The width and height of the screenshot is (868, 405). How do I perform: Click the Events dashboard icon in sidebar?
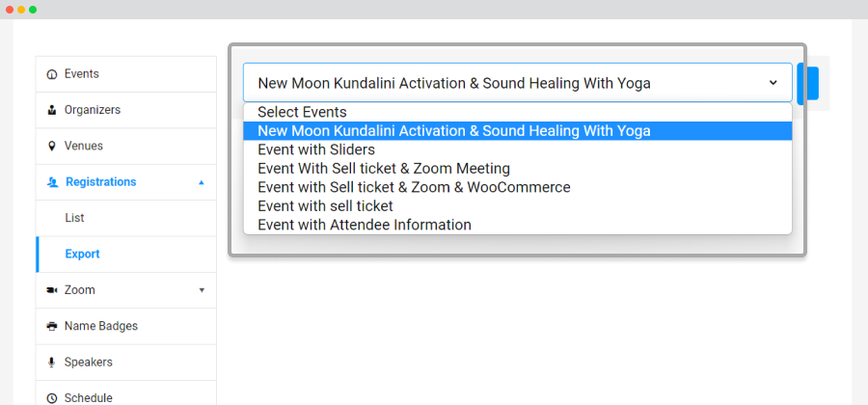(52, 74)
